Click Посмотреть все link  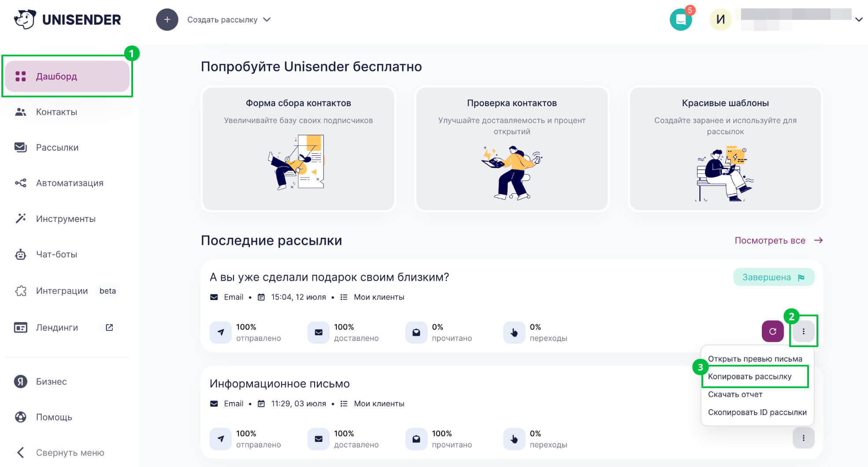pyautogui.click(x=770, y=241)
